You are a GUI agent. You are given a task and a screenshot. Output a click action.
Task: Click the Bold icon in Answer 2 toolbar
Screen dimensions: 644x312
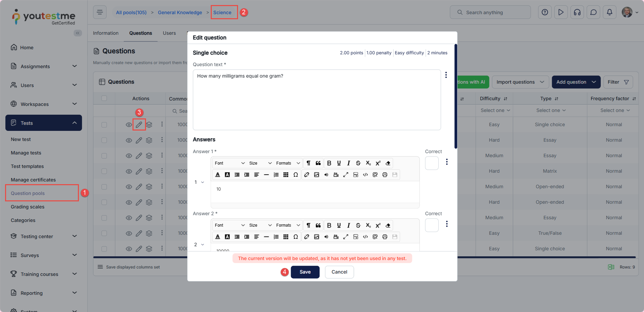click(x=329, y=225)
